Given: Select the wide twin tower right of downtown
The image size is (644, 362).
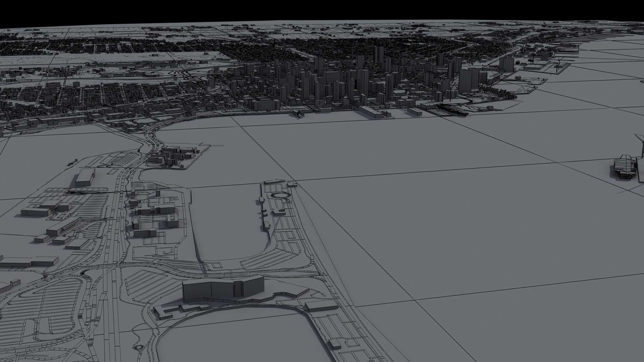Looking at the screenshot, I should [469, 80].
